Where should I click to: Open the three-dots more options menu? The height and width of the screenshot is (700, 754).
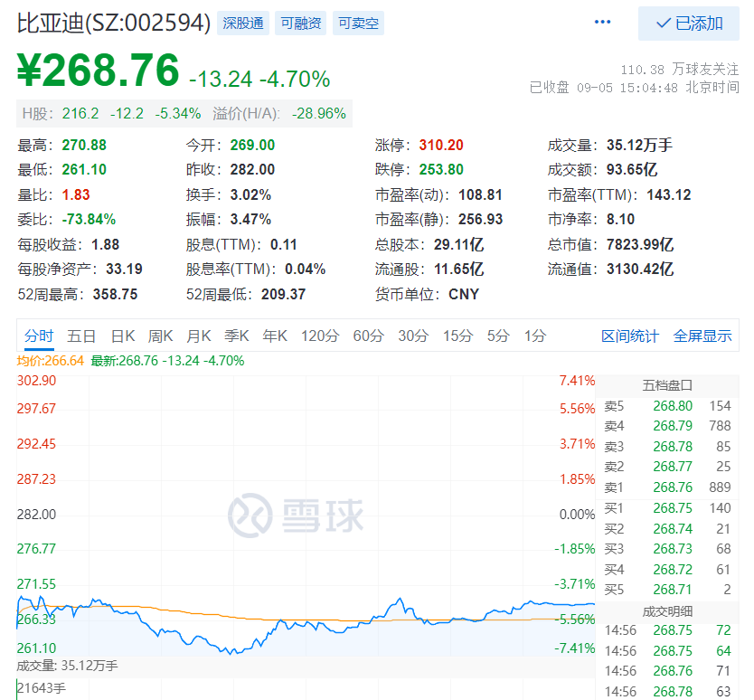coord(602,22)
